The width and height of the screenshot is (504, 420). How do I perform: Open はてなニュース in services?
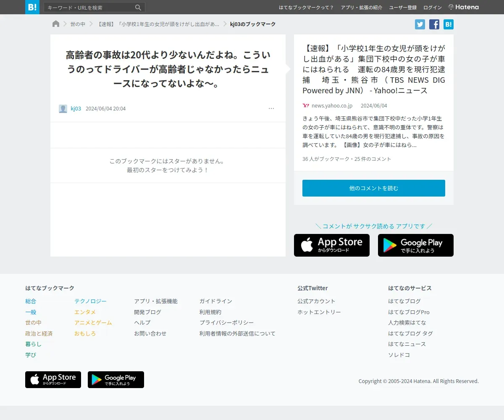[x=407, y=344]
